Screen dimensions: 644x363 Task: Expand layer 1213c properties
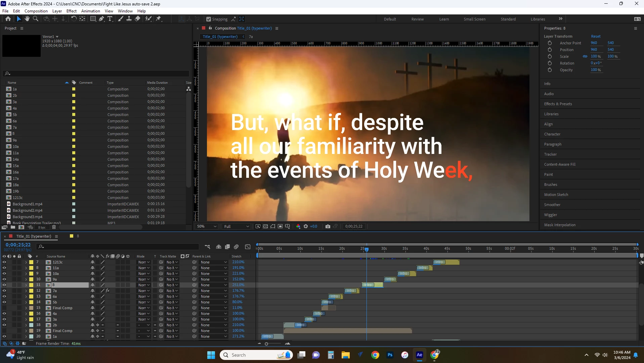26,262
